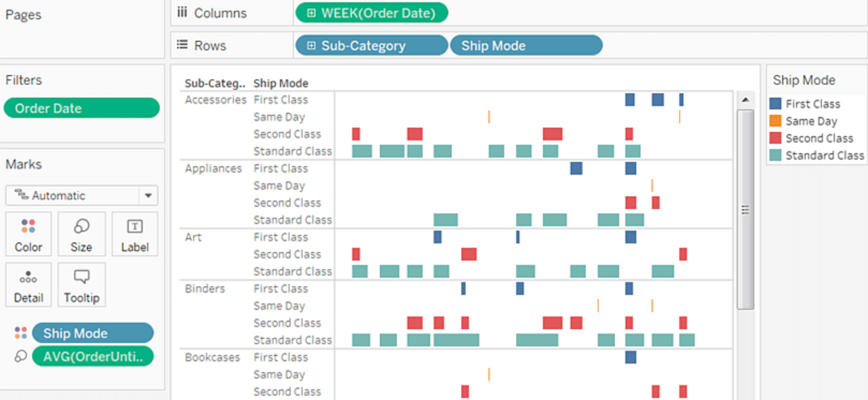Image resolution: width=868 pixels, height=400 pixels.
Task: Select the Order Date filter pill
Action: 82,108
